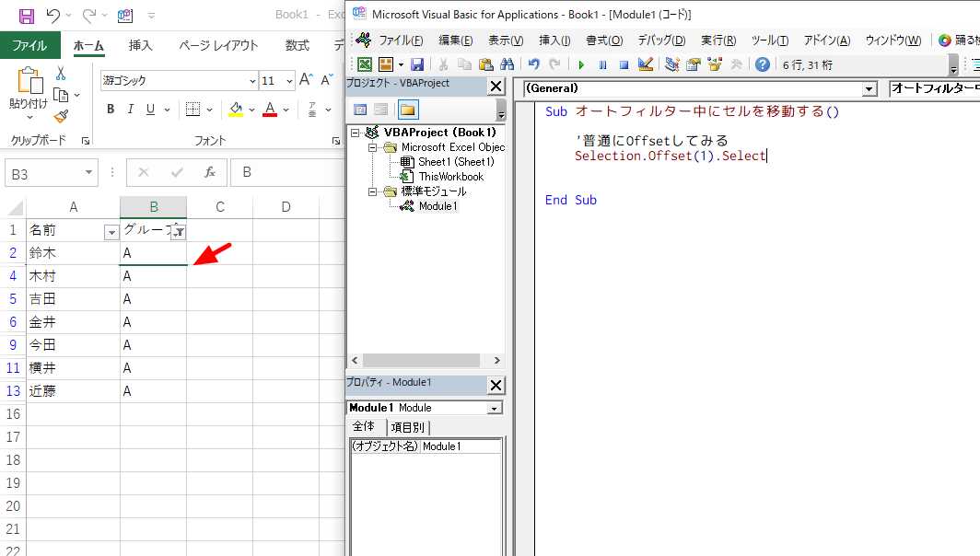Collapse 標準モジュール folder
This screenshot has height=556, width=980.
(x=372, y=191)
